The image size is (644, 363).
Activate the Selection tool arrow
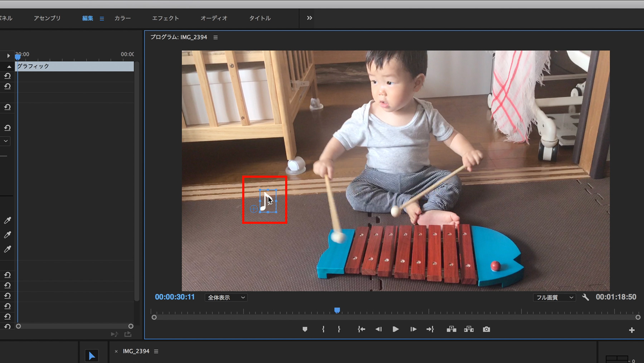pos(92,355)
